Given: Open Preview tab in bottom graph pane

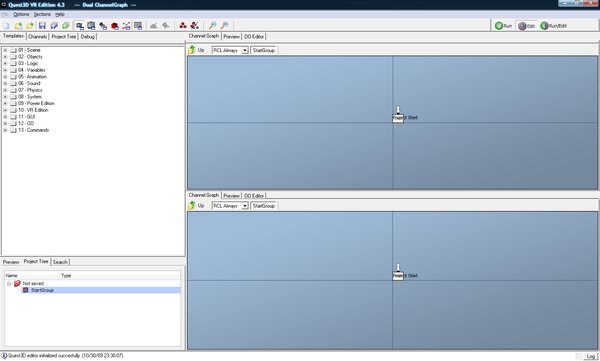Looking at the screenshot, I should point(232,196).
